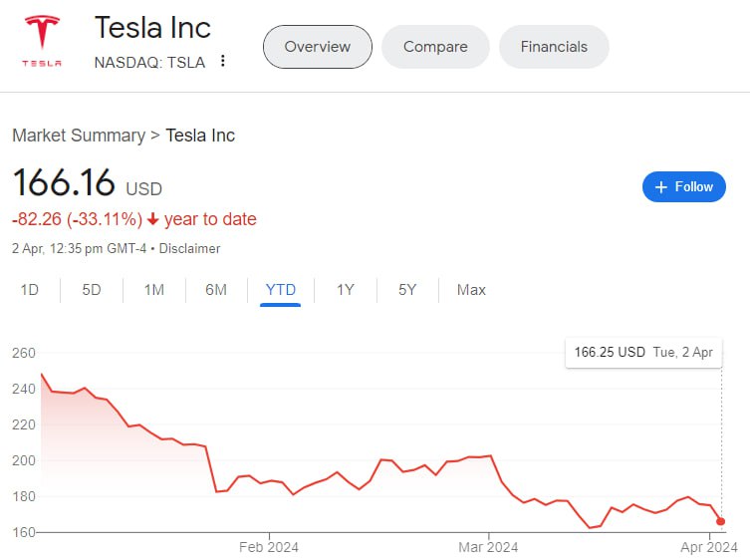
Task: Select the 1D time range
Action: 30,290
